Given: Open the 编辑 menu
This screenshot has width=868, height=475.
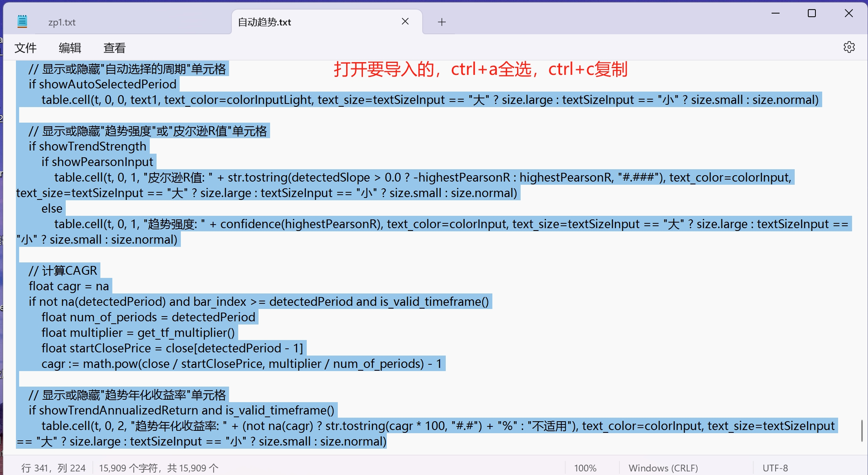Looking at the screenshot, I should [x=70, y=48].
